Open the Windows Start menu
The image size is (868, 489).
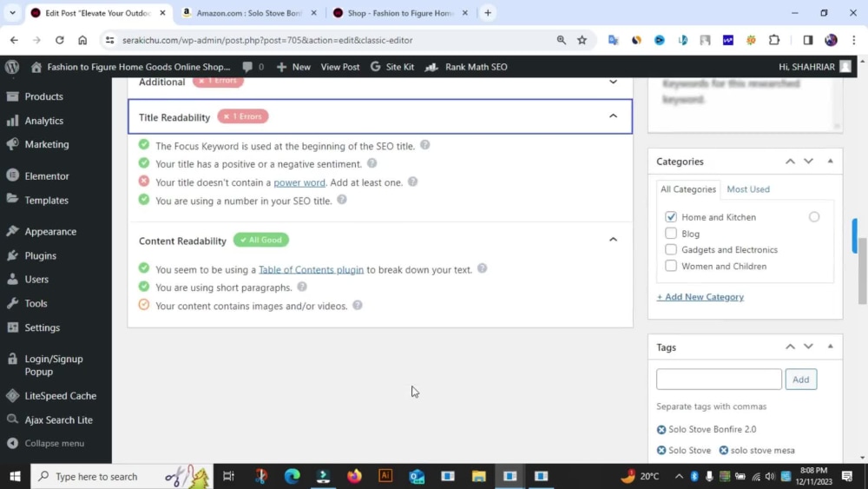click(x=15, y=476)
